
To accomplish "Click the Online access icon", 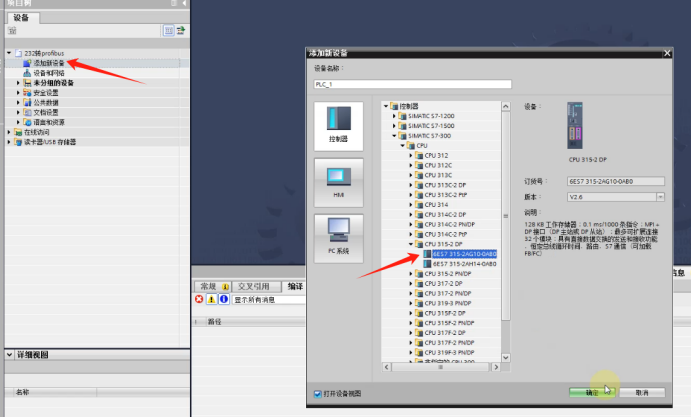I will click(18, 132).
